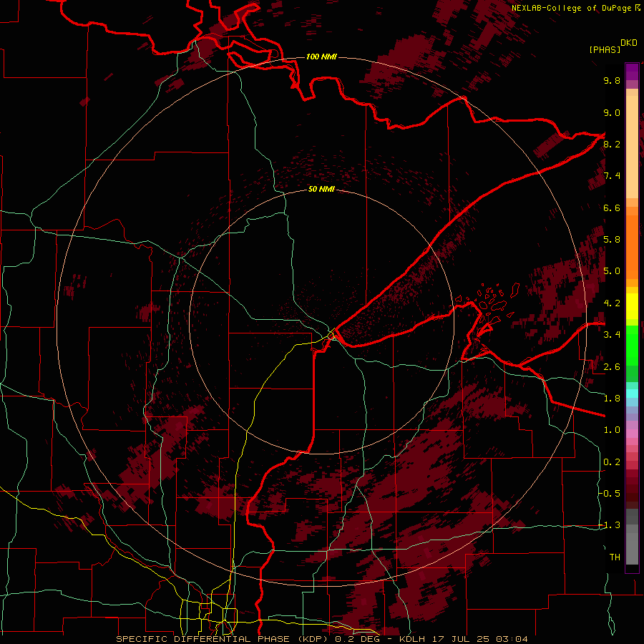Image resolution: width=644 pixels, height=644 pixels.
Task: Select the 100 NMI range ring label
Action: tap(321, 57)
